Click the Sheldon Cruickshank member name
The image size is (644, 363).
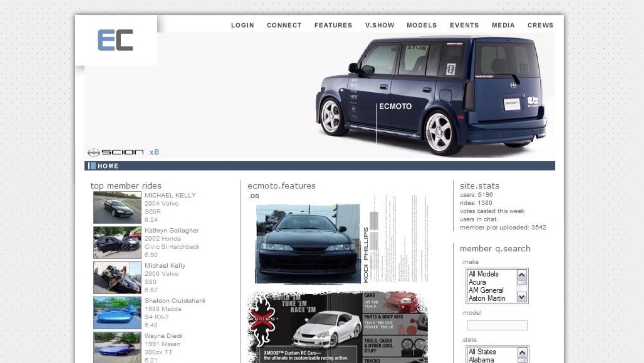coord(175,301)
